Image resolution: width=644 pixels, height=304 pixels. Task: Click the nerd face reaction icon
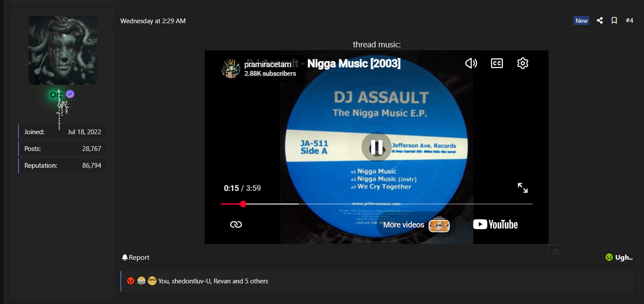point(152,281)
